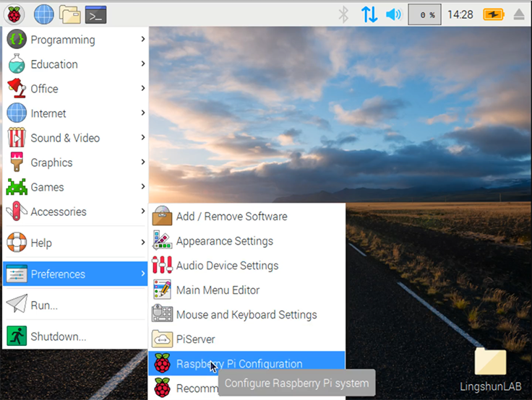
Task: Expand the Internet submenu arrow
Action: [143, 113]
